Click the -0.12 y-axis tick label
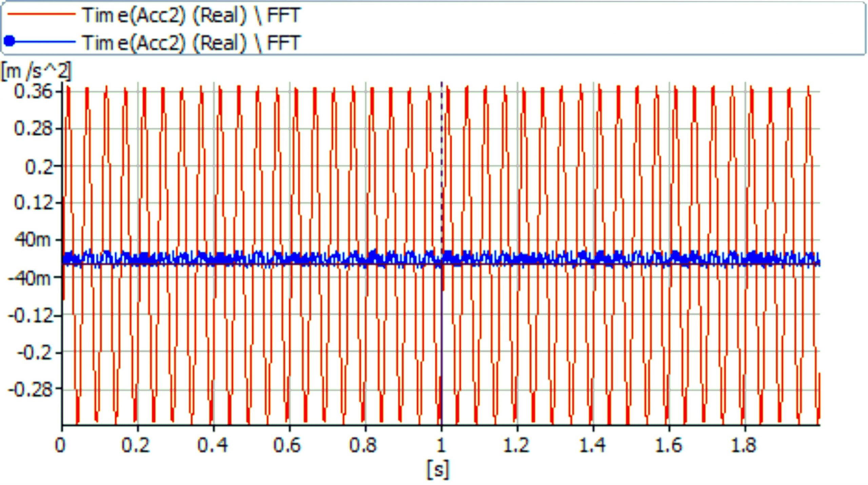 pyautogui.click(x=31, y=316)
